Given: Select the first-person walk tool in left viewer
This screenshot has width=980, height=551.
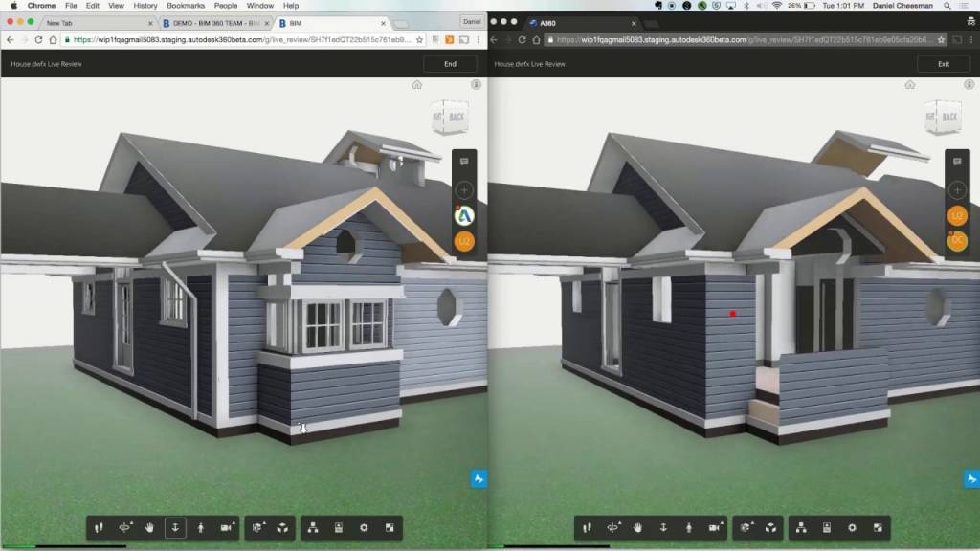Looking at the screenshot, I should click(201, 527).
